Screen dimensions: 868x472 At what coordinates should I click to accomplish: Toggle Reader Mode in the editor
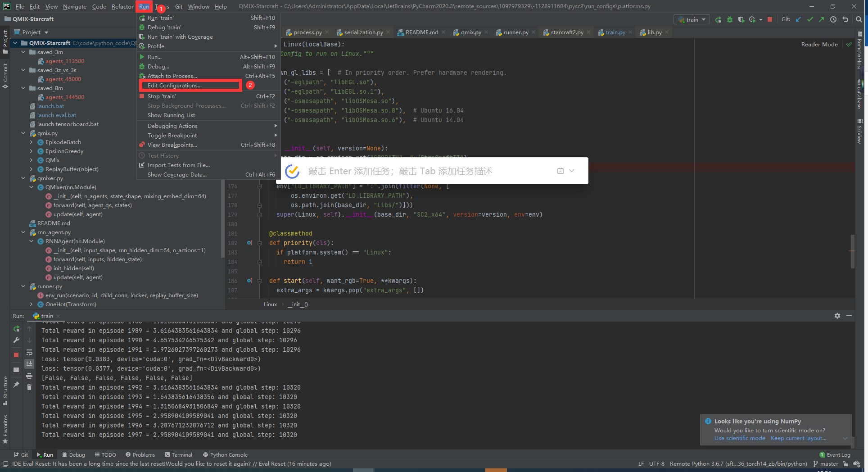point(819,45)
